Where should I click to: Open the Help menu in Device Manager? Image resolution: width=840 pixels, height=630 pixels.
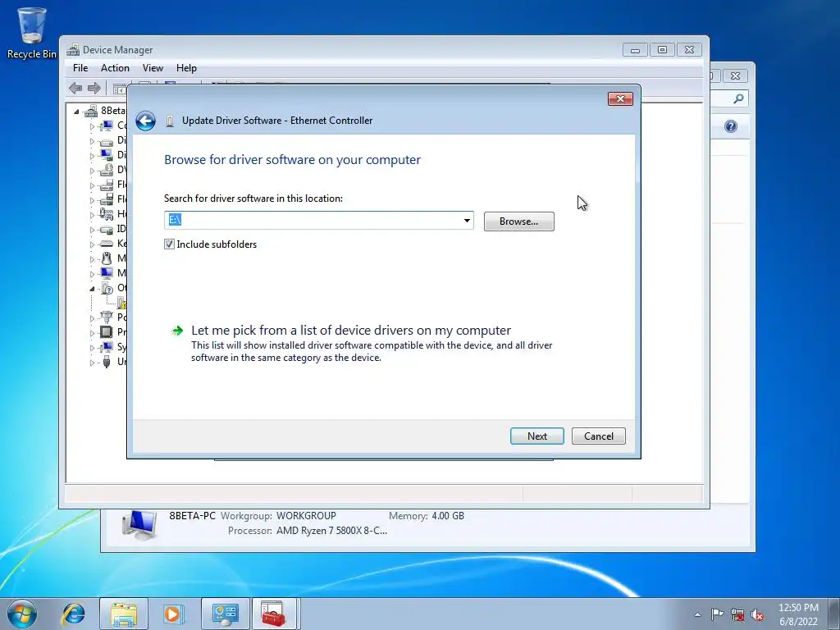(x=186, y=68)
